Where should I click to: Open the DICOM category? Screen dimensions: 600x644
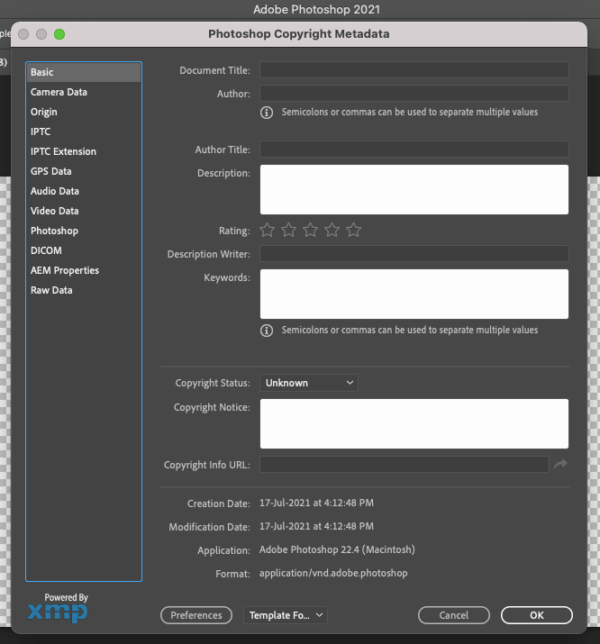(x=84, y=251)
